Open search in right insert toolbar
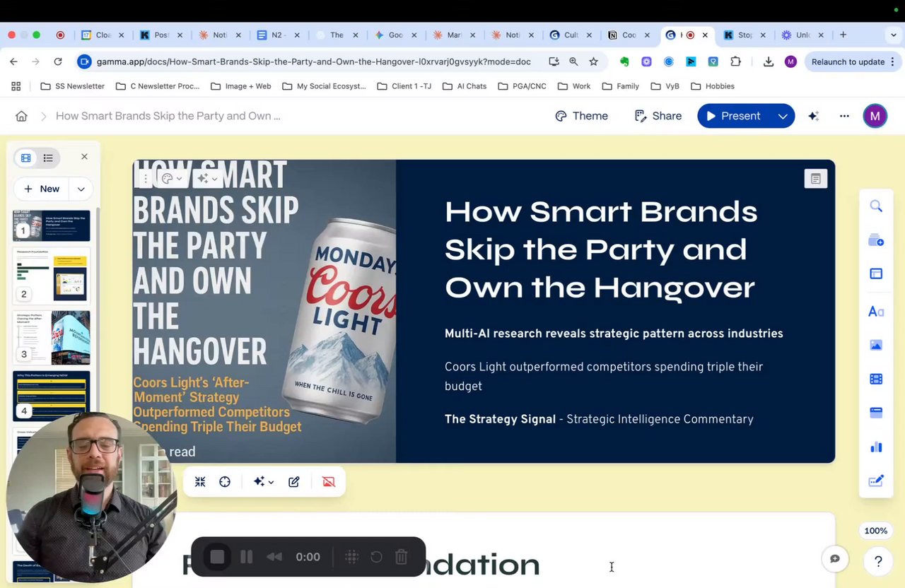 876,206
